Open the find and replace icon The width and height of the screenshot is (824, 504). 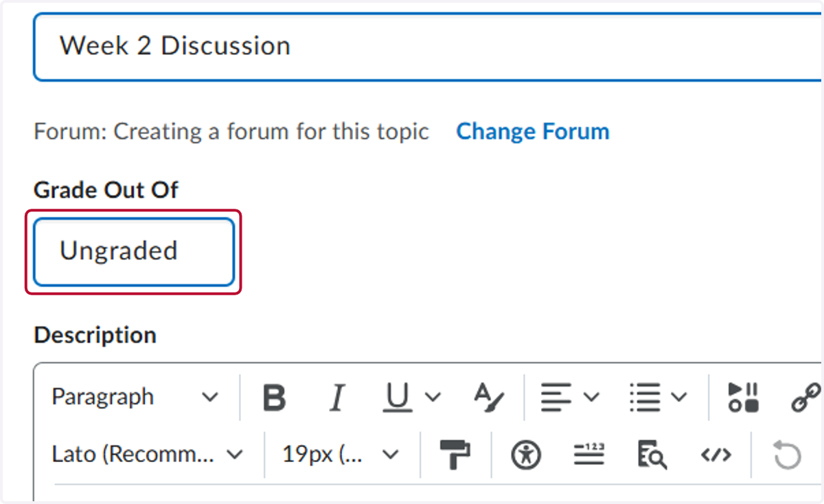point(652,455)
